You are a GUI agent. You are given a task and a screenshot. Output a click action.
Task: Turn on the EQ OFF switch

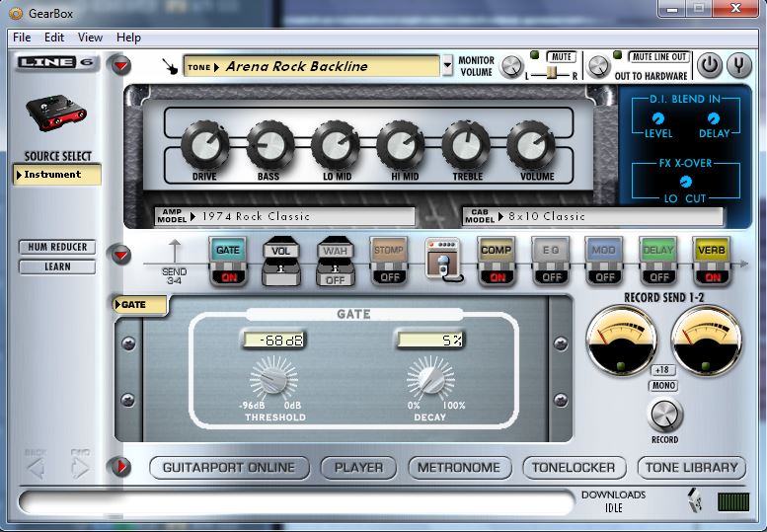tap(552, 277)
